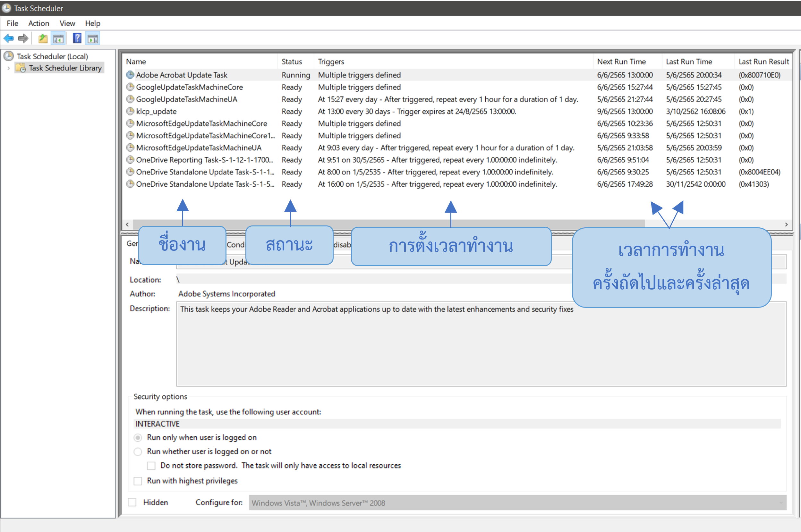801x532 pixels.
Task: Open the Action menu
Action: pyautogui.click(x=39, y=23)
